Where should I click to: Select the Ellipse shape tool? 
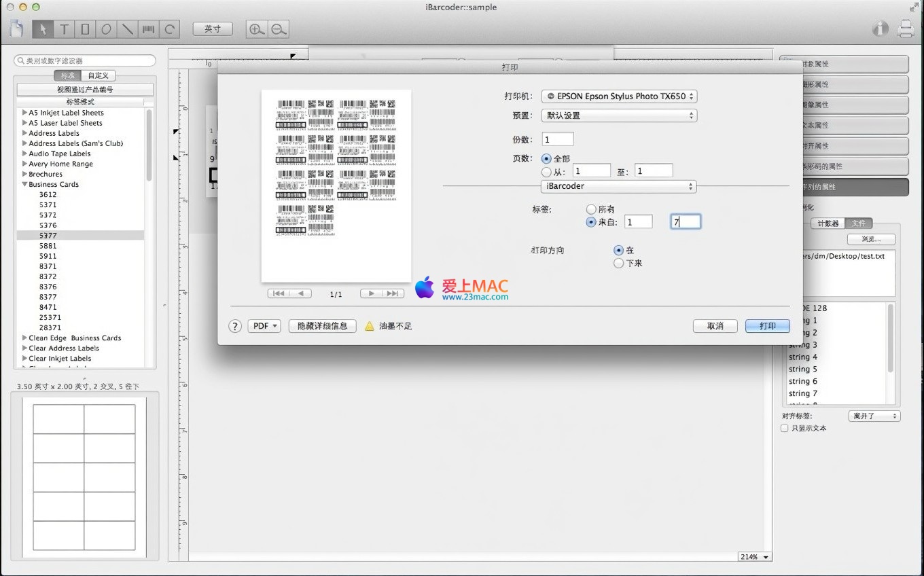click(106, 29)
